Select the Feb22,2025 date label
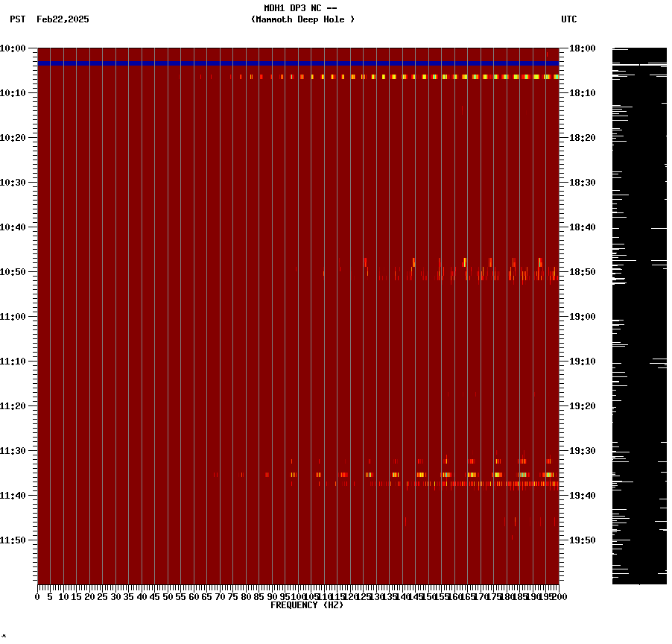672x644 pixels. pyautogui.click(x=63, y=20)
